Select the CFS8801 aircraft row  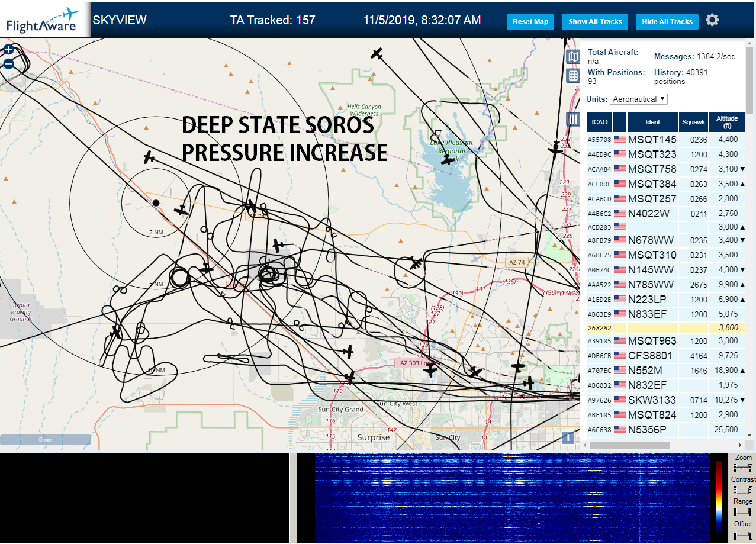(x=665, y=356)
